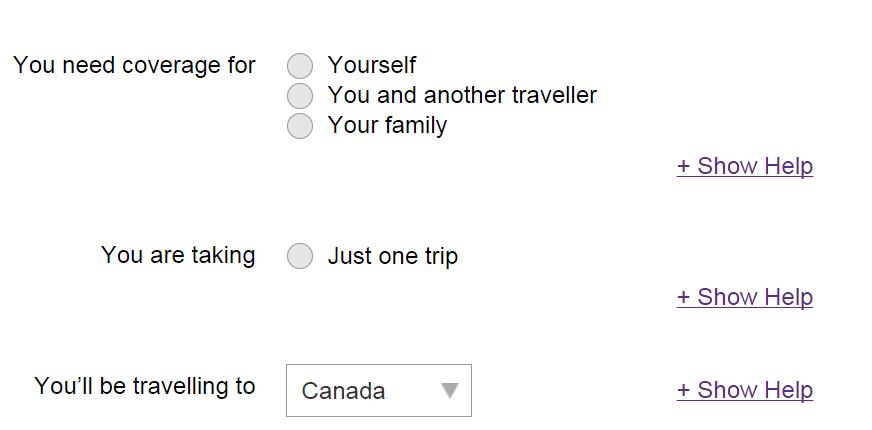Viewport: 872px width, 430px height.
Task: Open the travelling to destination dropdown
Action: 378,390
